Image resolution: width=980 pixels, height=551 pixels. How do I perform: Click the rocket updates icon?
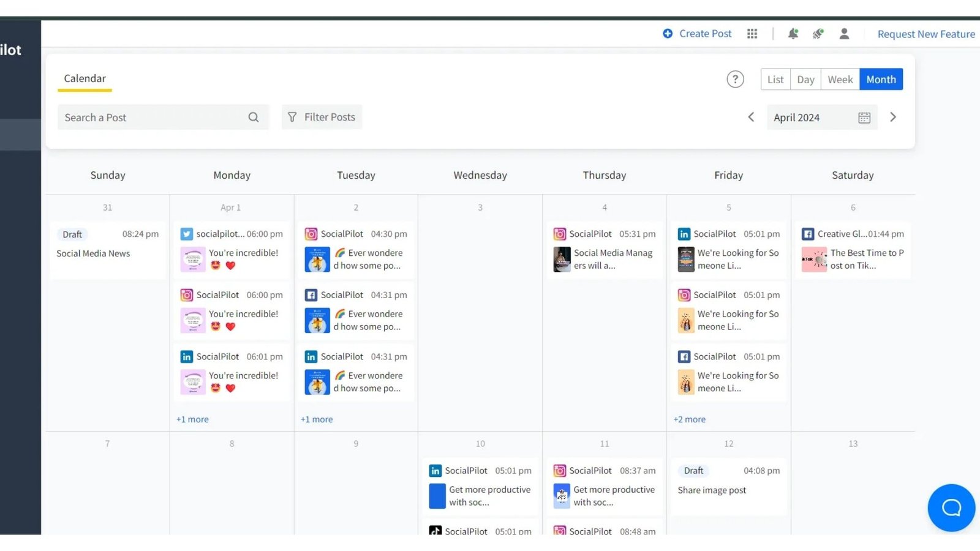[x=818, y=34]
